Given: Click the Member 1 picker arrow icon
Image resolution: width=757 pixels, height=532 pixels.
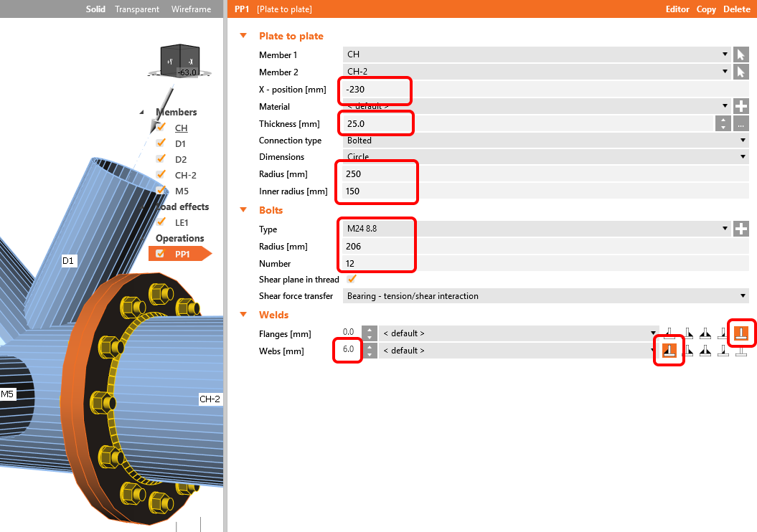Looking at the screenshot, I should [740, 54].
